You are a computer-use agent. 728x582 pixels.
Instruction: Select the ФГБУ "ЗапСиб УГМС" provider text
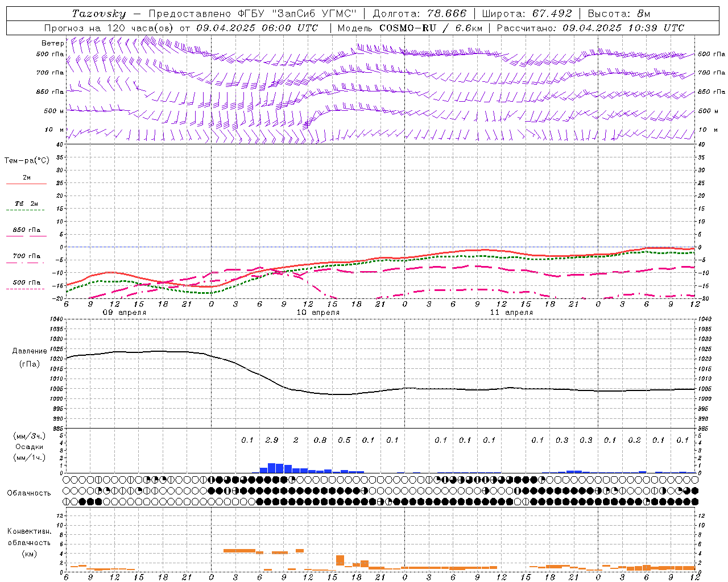[296, 14]
